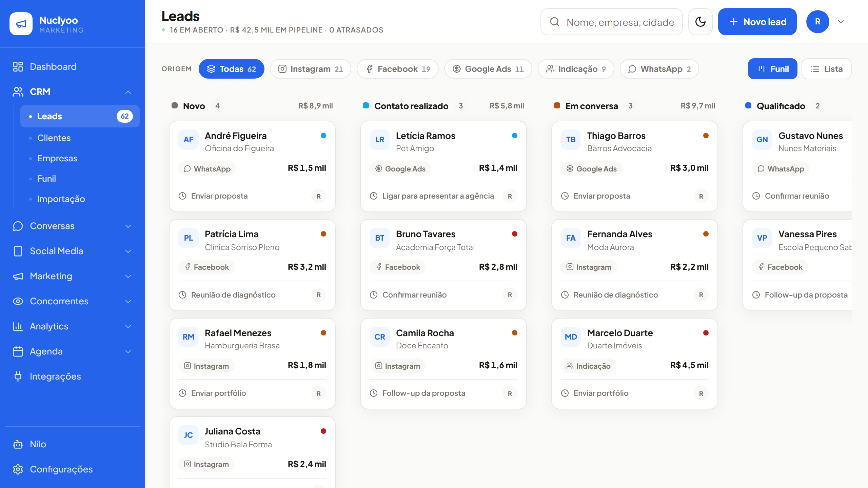Screen dimensions: 868x488
Task: Click Instagram tag on Camila Rocha card
Action: tap(397, 366)
